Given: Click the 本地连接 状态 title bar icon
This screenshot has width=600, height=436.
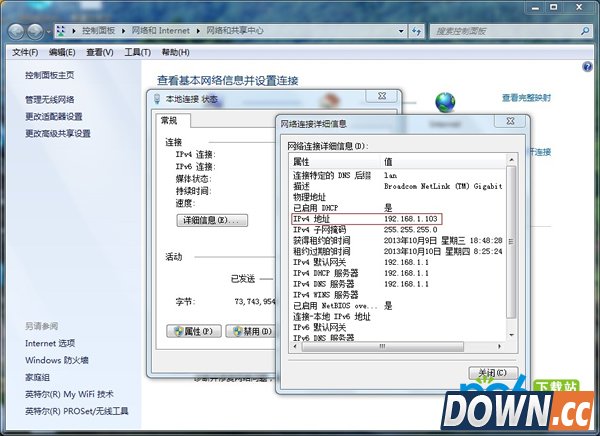Looking at the screenshot, I should click(154, 99).
